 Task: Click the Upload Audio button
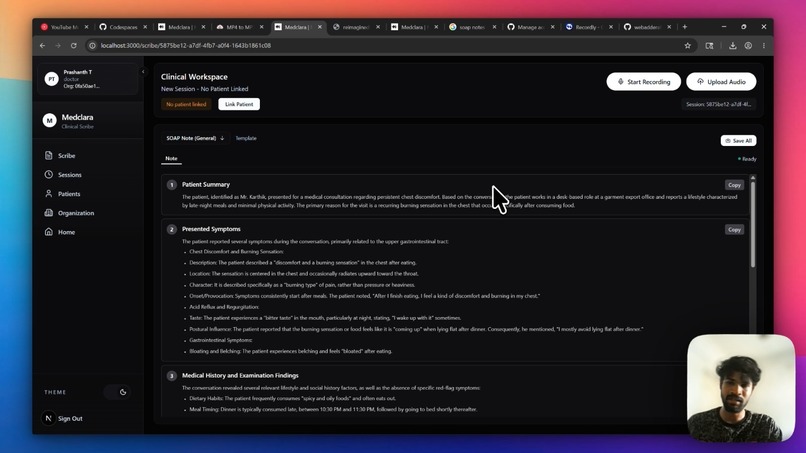click(x=721, y=82)
